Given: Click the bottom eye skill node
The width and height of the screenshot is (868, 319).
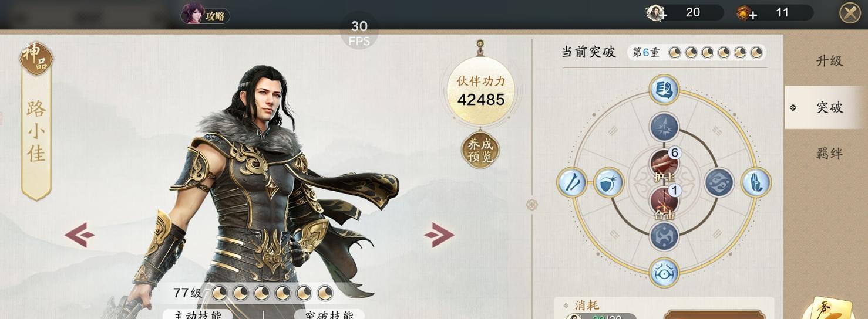Looking at the screenshot, I should pos(664,273).
